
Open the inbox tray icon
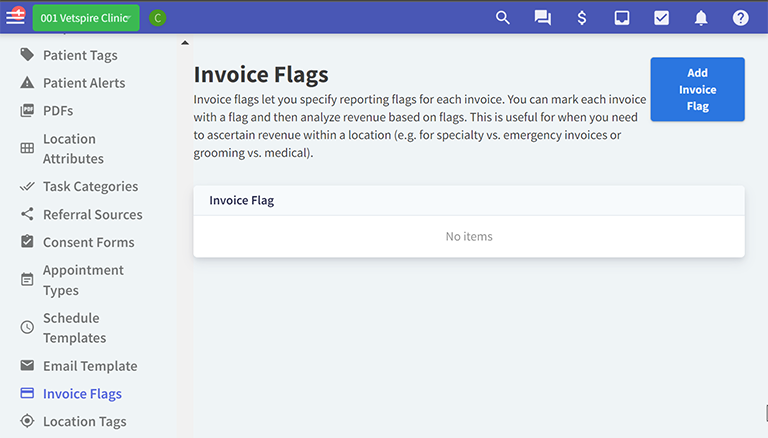coord(622,17)
